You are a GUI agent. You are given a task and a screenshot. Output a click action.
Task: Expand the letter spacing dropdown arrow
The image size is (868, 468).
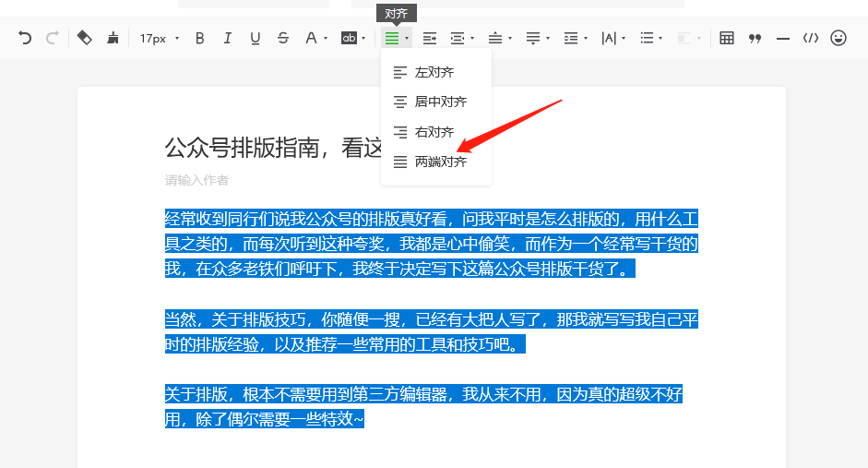(624, 38)
